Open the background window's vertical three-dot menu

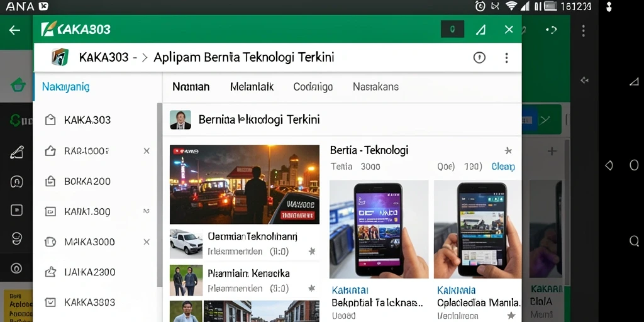[x=583, y=30]
